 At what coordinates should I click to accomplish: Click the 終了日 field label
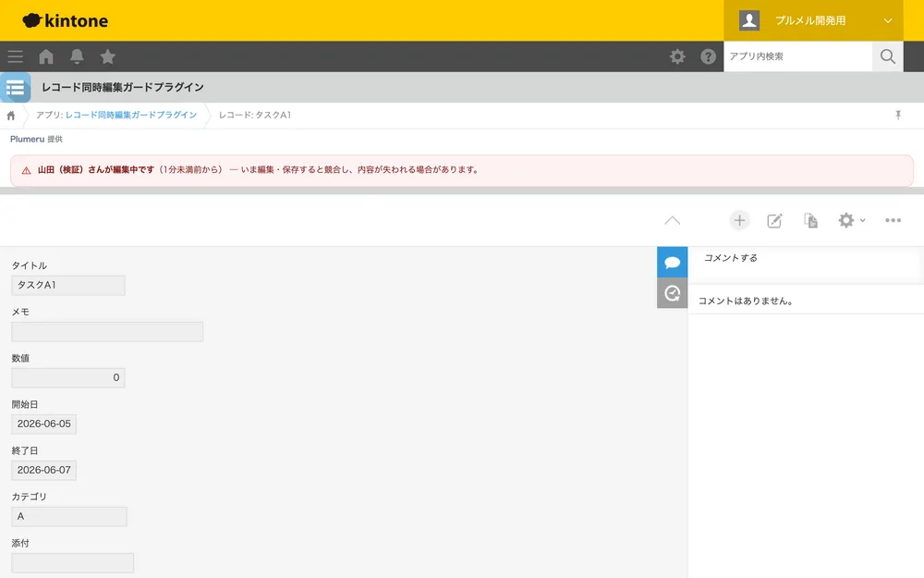pyautogui.click(x=25, y=450)
